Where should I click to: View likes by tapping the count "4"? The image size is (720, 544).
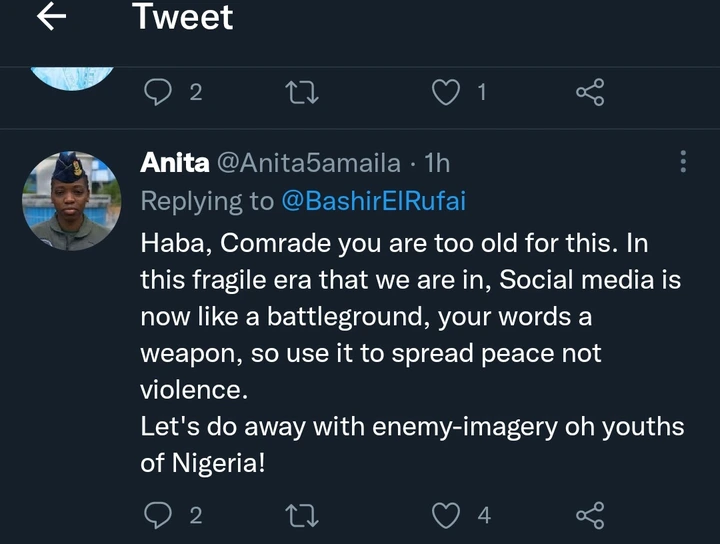[x=484, y=516]
